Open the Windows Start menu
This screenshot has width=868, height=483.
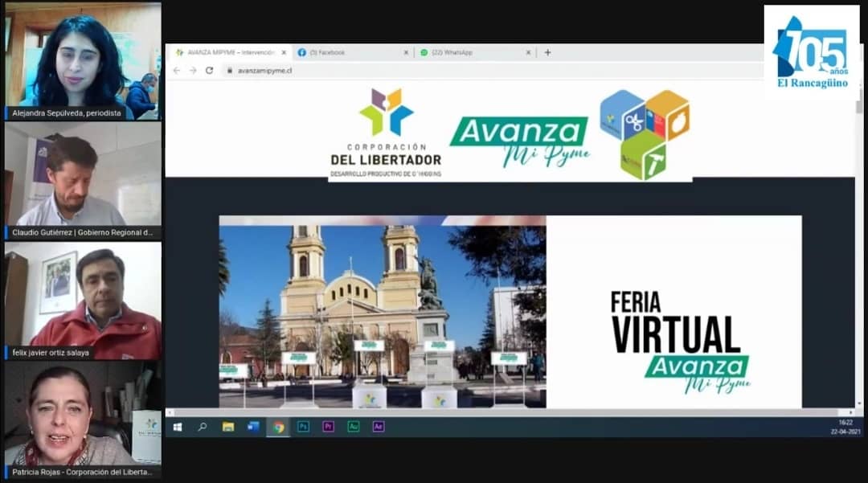click(178, 427)
